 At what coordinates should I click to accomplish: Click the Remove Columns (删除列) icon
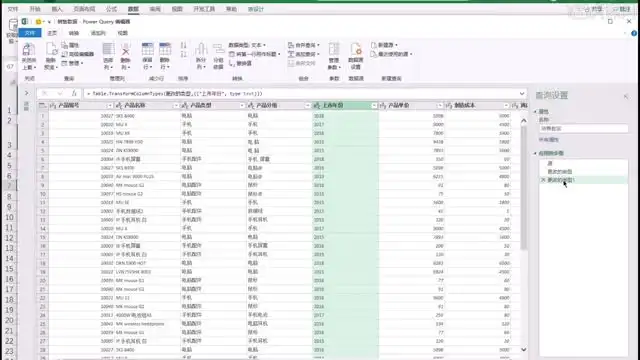tap(126, 50)
